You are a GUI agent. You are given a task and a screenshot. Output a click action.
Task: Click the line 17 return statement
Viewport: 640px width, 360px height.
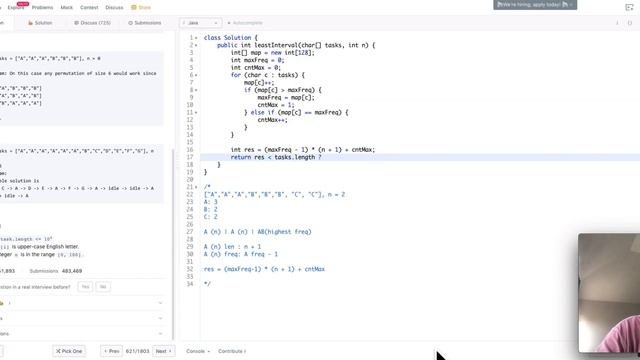click(276, 157)
